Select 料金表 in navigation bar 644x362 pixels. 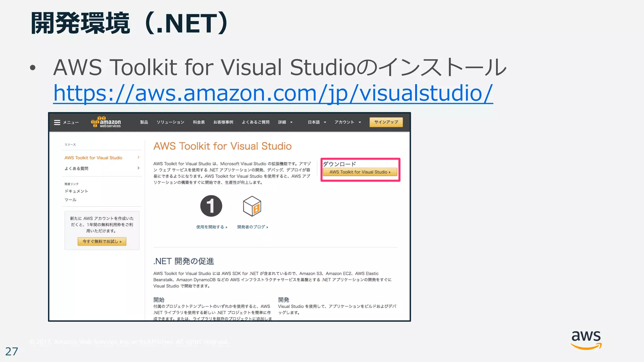click(x=199, y=122)
